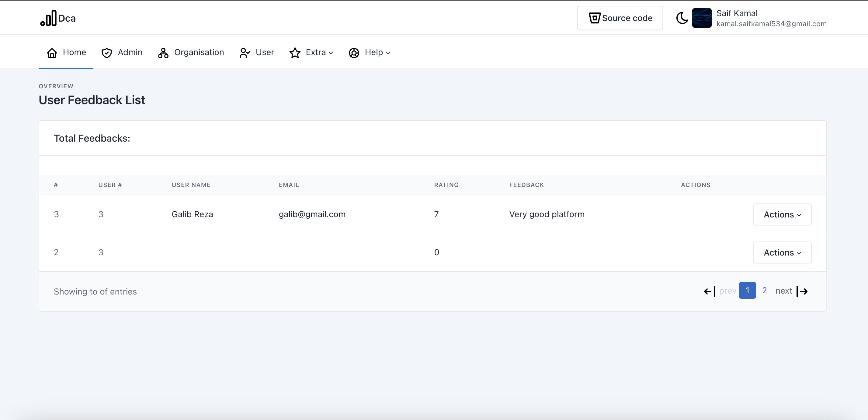Click the Admin shield icon
Screen dimensions: 868x420
pyautogui.click(x=107, y=53)
